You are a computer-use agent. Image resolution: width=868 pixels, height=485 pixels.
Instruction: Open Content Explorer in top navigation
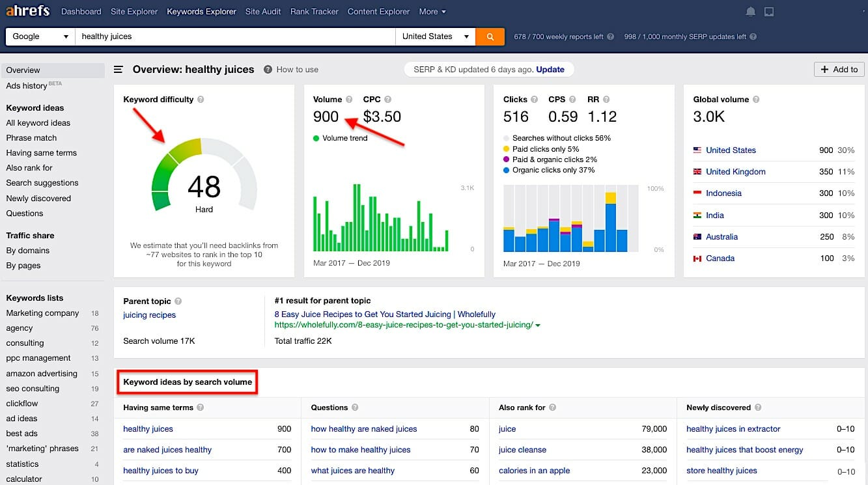[x=379, y=12]
